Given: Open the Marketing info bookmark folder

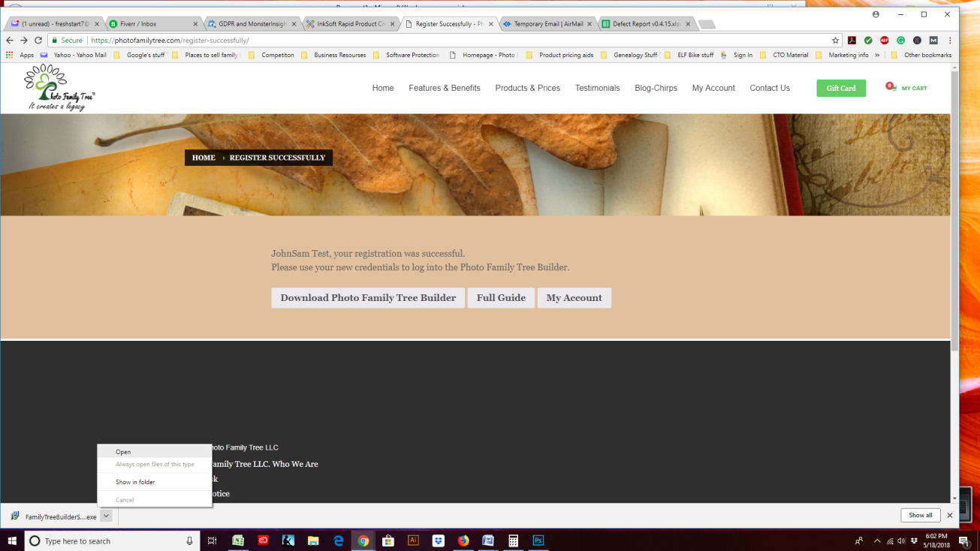Looking at the screenshot, I should 842,55.
